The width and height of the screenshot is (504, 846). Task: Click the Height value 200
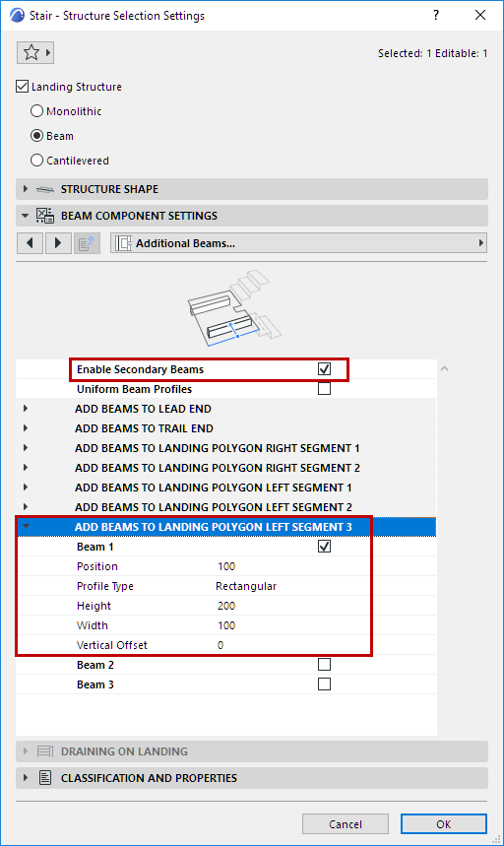pyautogui.click(x=226, y=606)
